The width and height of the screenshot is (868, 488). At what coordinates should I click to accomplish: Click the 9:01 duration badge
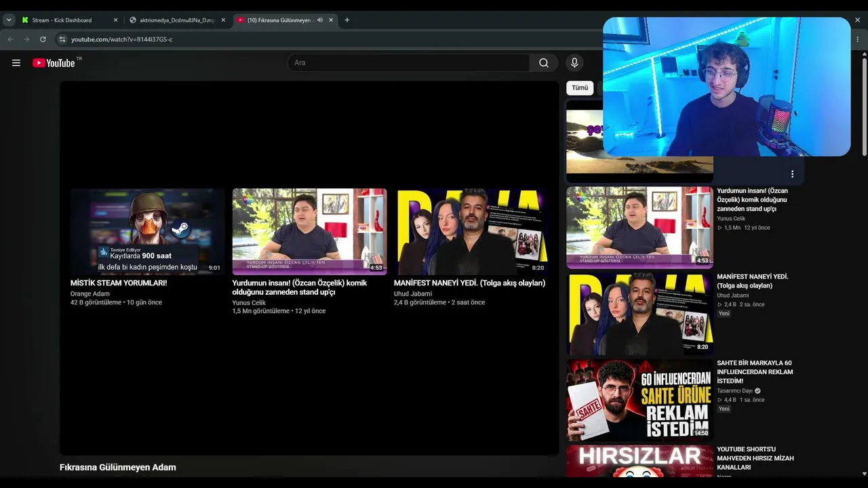coord(214,268)
